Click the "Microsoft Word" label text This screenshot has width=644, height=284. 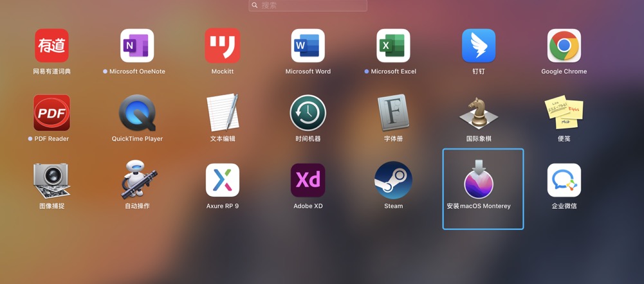tap(308, 71)
